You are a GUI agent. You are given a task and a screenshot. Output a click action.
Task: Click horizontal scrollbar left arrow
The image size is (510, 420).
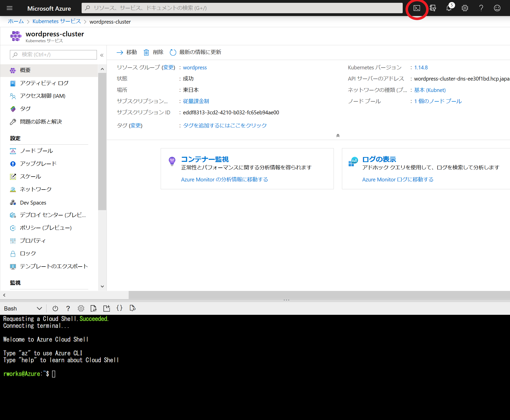pyautogui.click(x=4, y=295)
